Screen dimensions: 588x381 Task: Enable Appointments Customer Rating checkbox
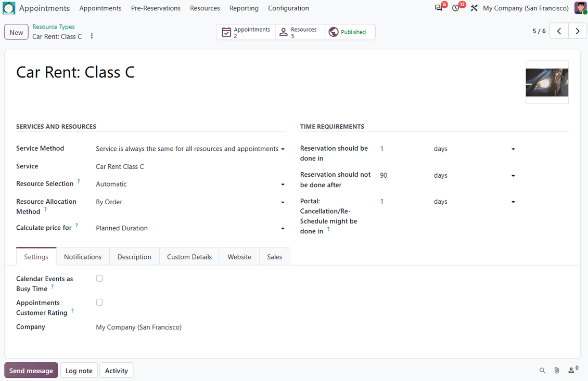tap(99, 303)
